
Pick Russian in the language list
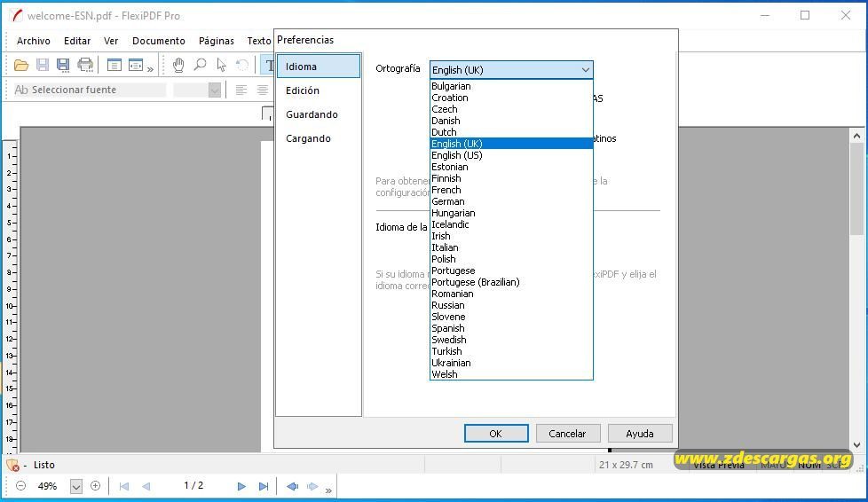511,305
